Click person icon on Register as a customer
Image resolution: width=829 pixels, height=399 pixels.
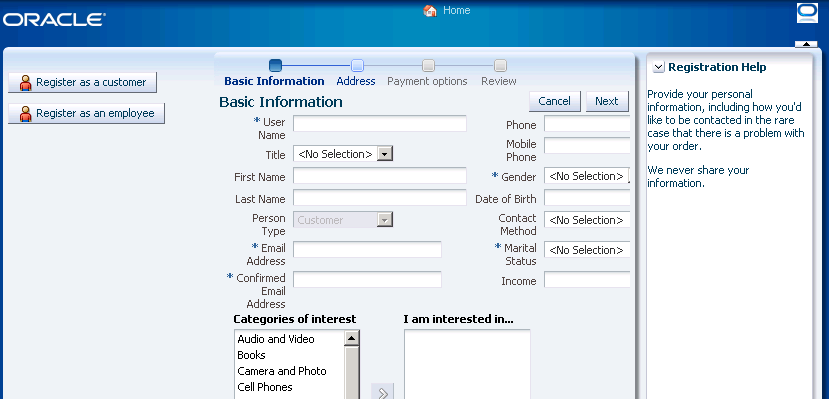25,82
